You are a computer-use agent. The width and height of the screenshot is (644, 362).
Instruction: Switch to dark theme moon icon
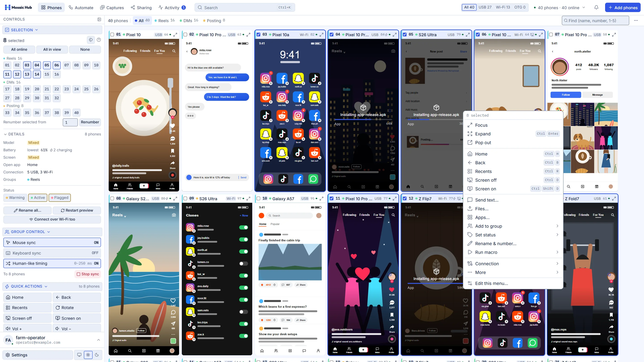(97, 355)
